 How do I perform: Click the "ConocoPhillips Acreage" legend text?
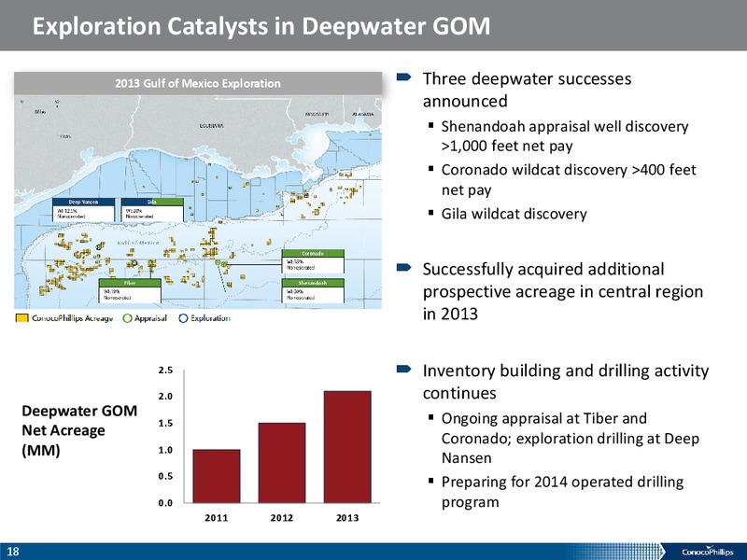coord(73,318)
